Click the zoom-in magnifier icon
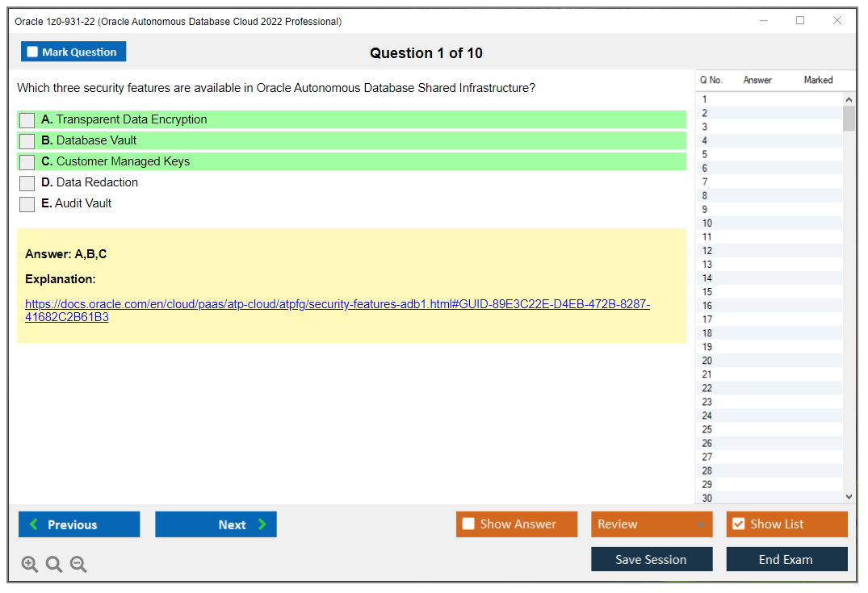Viewport: 868px width, 593px height. point(30,564)
